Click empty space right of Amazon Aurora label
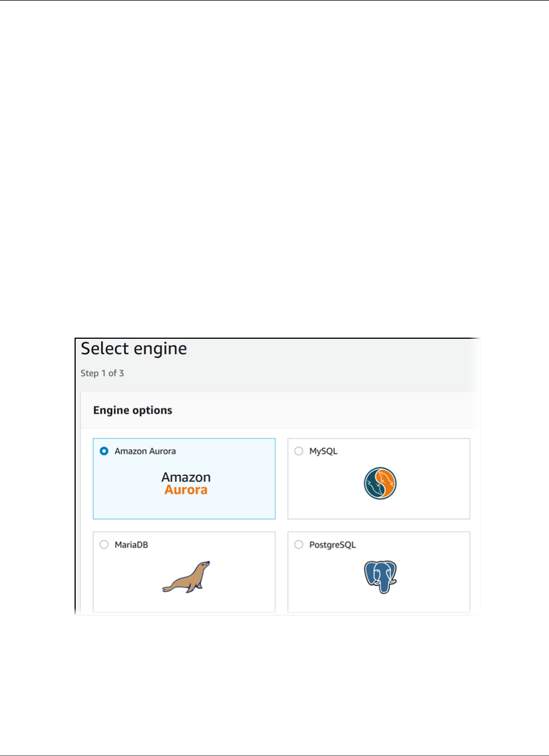 [226, 451]
